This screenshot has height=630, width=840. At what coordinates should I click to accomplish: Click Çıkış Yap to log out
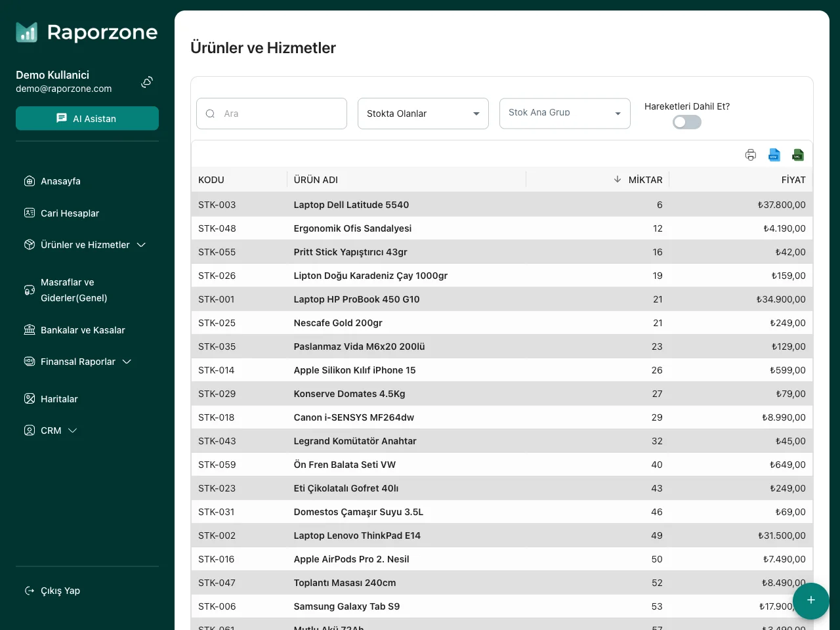click(x=60, y=591)
